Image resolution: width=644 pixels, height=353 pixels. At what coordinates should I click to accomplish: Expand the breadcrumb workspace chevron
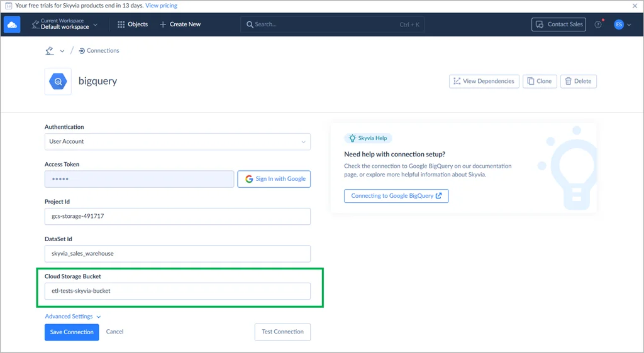(62, 51)
